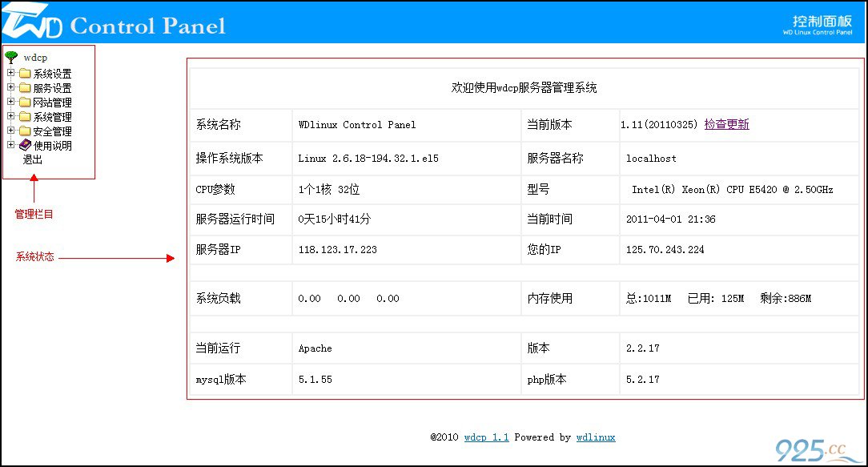This screenshot has height=467, width=868.
Task: Click the mysql version 5.1.55
Action: [315, 380]
